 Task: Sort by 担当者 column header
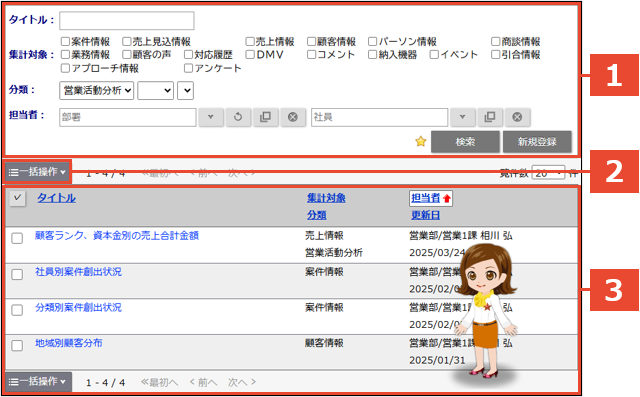[426, 198]
